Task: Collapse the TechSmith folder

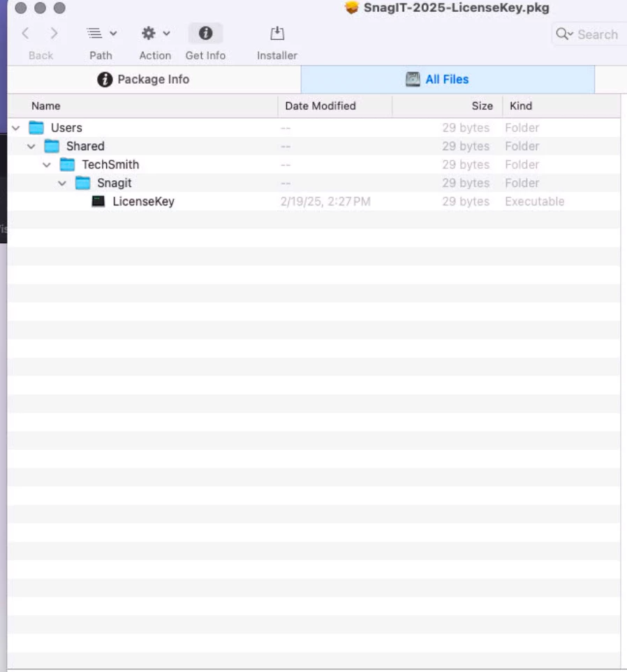Action: click(x=47, y=165)
